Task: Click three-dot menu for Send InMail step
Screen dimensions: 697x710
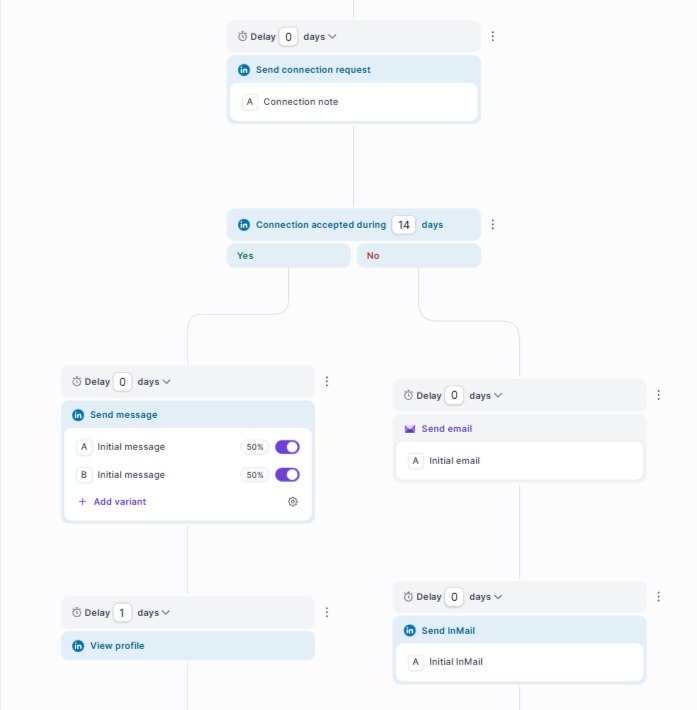Action: (x=659, y=597)
